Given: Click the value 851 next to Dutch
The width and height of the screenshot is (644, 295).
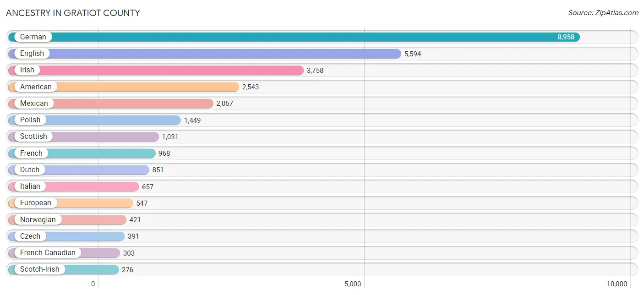Looking at the screenshot, I should (x=158, y=170).
